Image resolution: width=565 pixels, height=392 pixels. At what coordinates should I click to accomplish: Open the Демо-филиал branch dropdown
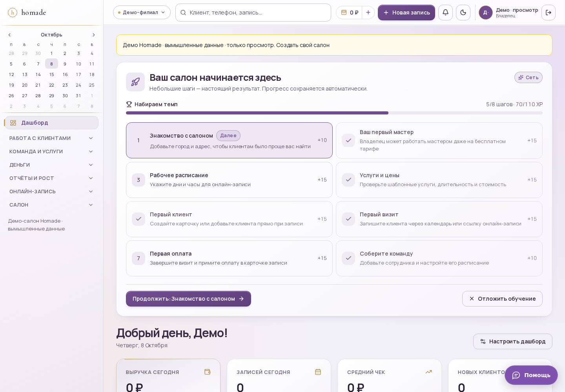142,13
